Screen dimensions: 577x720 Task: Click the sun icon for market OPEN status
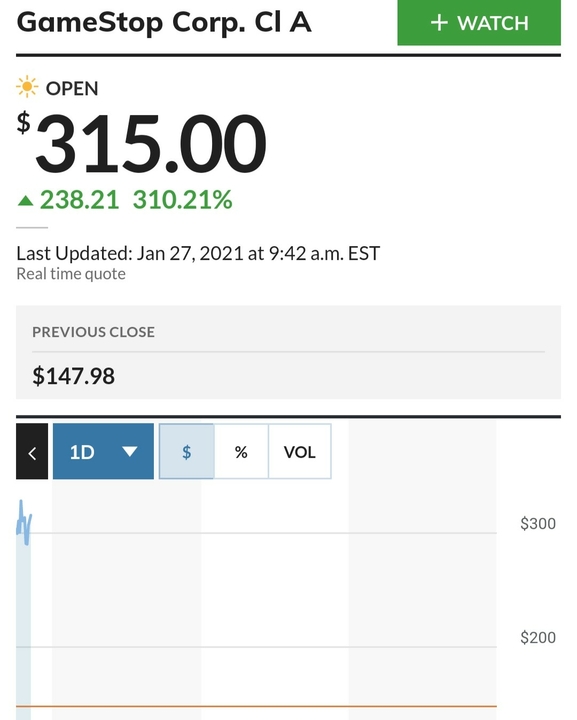click(x=27, y=86)
